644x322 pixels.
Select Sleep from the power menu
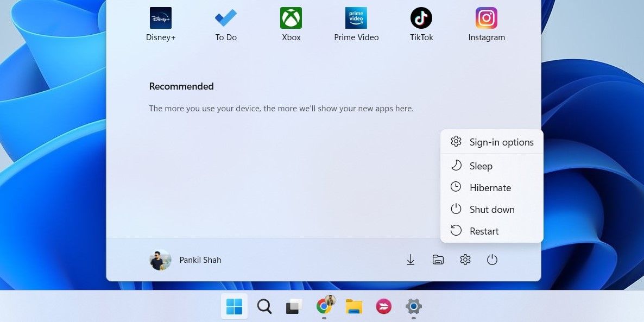click(481, 166)
